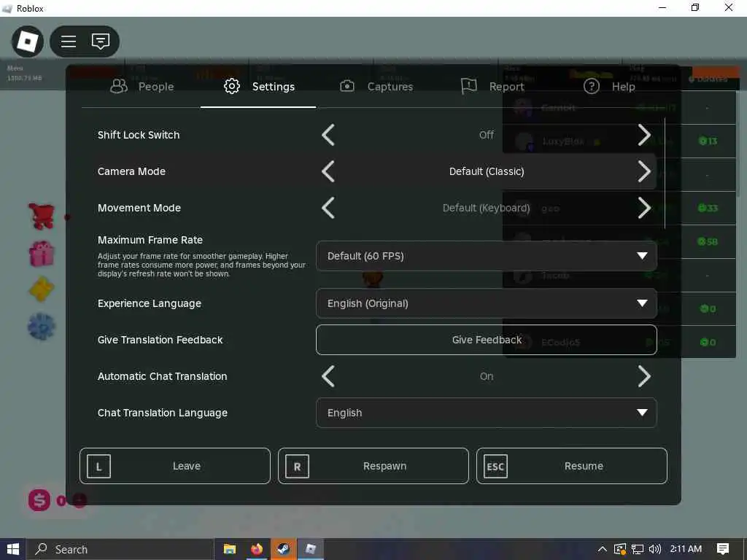Click the 'Off' Shift Lock value
The image size is (747, 560).
click(x=487, y=135)
